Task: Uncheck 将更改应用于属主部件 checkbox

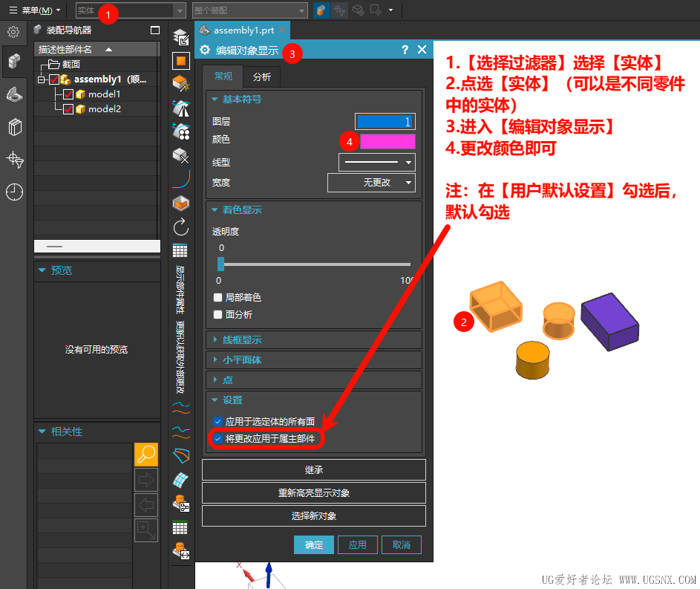Action: tap(217, 438)
